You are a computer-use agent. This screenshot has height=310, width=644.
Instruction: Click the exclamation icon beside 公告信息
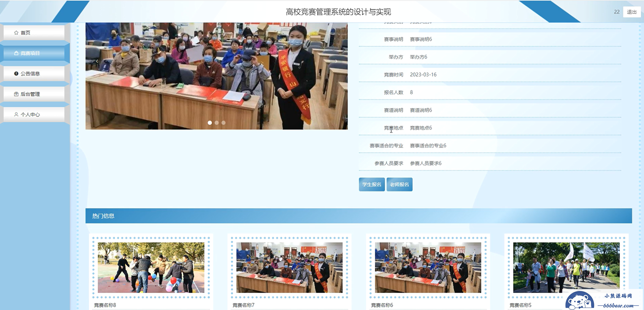[x=16, y=74]
